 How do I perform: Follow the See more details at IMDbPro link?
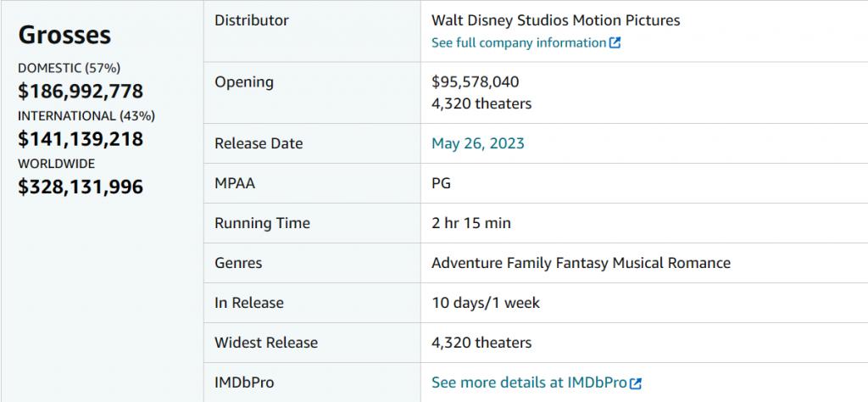(x=529, y=383)
